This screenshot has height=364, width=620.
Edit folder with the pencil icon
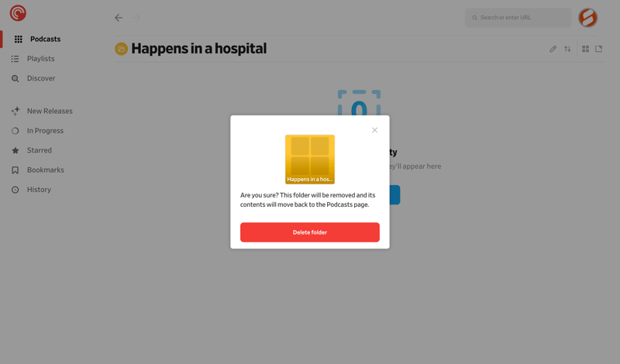[553, 49]
